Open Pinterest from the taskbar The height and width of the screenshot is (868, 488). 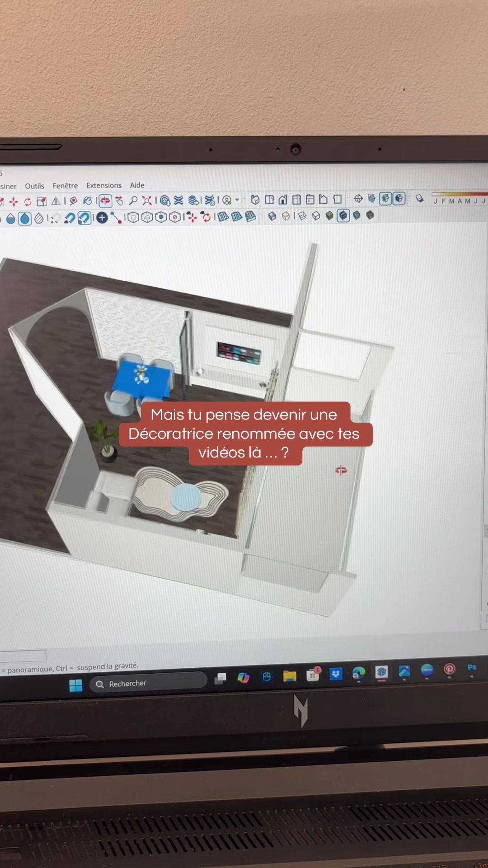tap(450, 669)
